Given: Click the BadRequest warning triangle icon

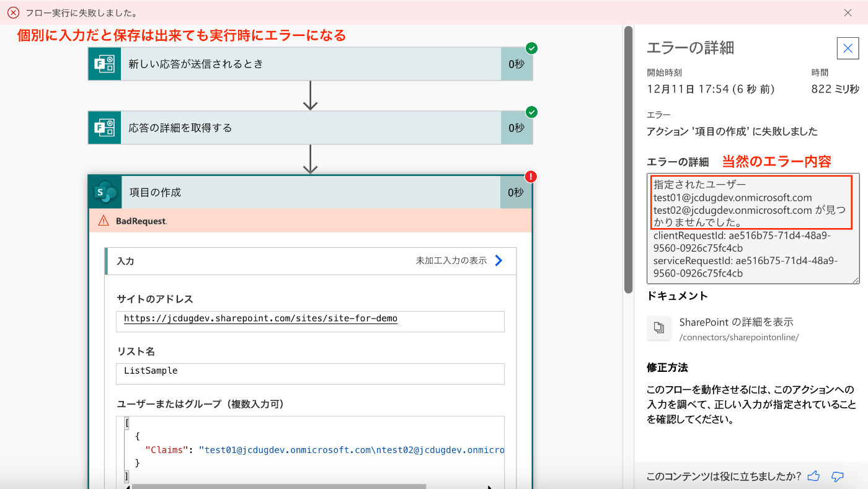Looking at the screenshot, I should point(104,221).
